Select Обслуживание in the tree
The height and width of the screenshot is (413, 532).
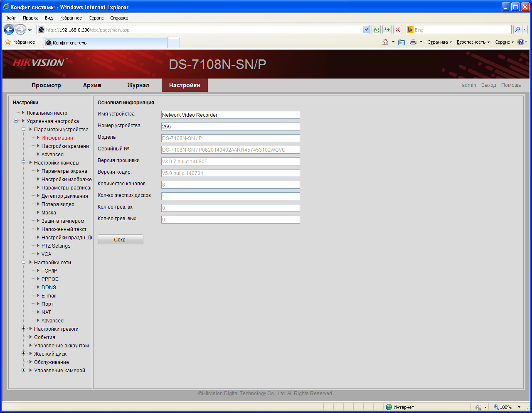tap(52, 362)
